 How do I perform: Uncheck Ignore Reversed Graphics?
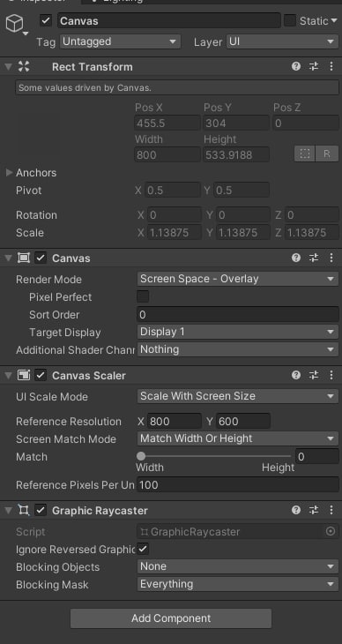point(143,549)
